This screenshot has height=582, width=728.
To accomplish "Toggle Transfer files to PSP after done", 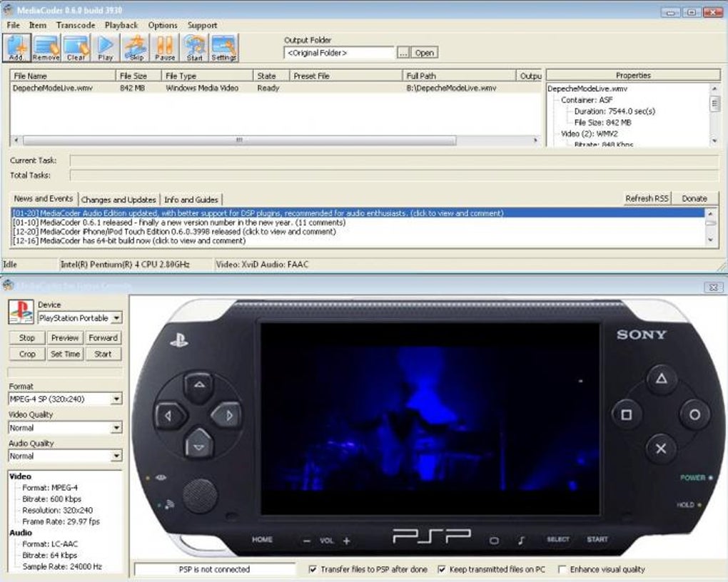I will 313,569.
